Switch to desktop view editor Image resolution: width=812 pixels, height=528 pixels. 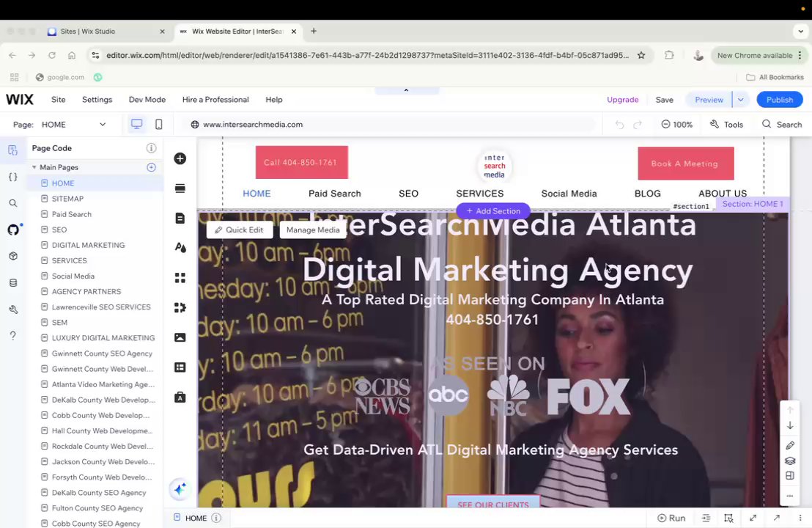coord(136,125)
